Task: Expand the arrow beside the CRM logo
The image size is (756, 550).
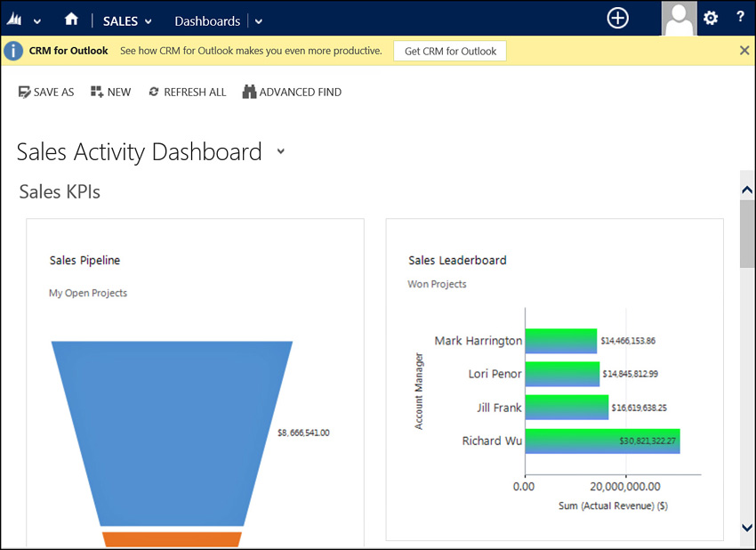Action: [37, 21]
